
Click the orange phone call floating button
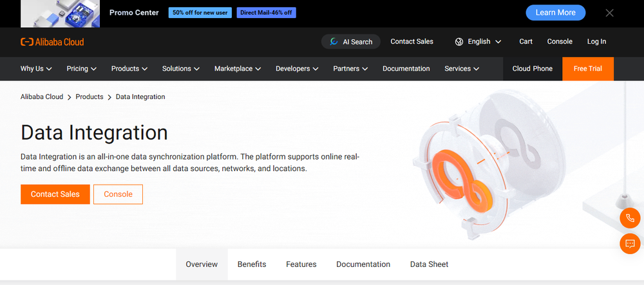point(630,217)
